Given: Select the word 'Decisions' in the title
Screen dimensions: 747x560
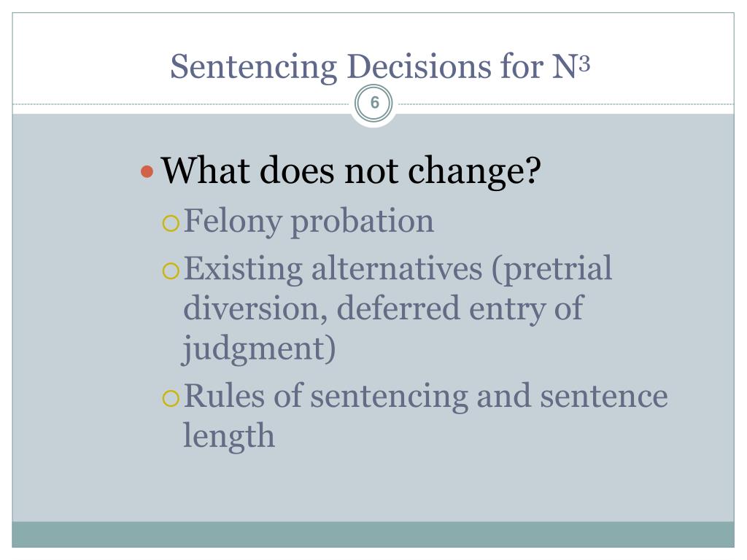Looking at the screenshot, I should coord(419,66).
